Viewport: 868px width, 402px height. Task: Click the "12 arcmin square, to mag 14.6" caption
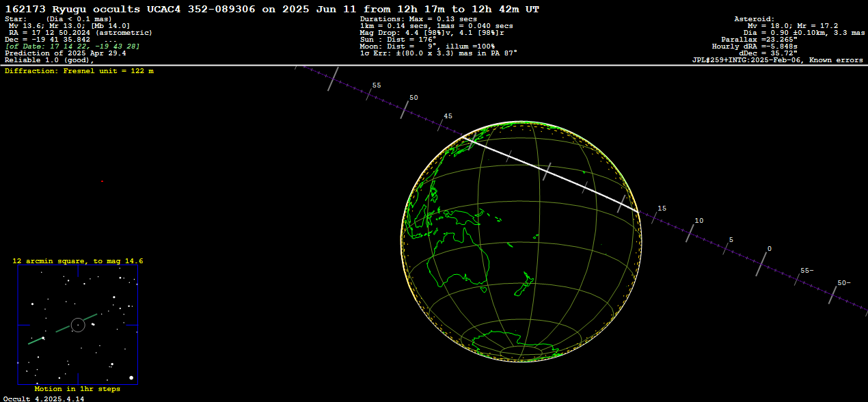click(78, 261)
